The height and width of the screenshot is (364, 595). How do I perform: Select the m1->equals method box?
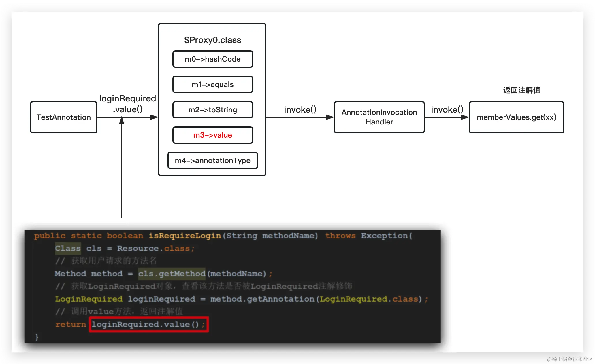click(x=212, y=84)
